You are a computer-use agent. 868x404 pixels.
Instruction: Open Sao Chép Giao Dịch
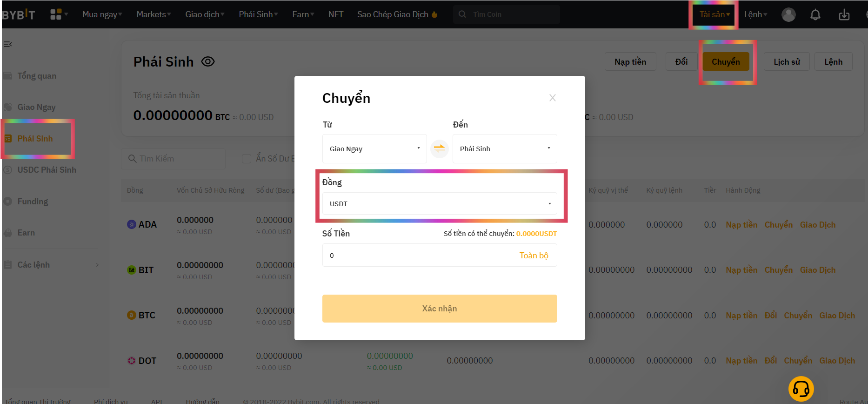(x=393, y=14)
